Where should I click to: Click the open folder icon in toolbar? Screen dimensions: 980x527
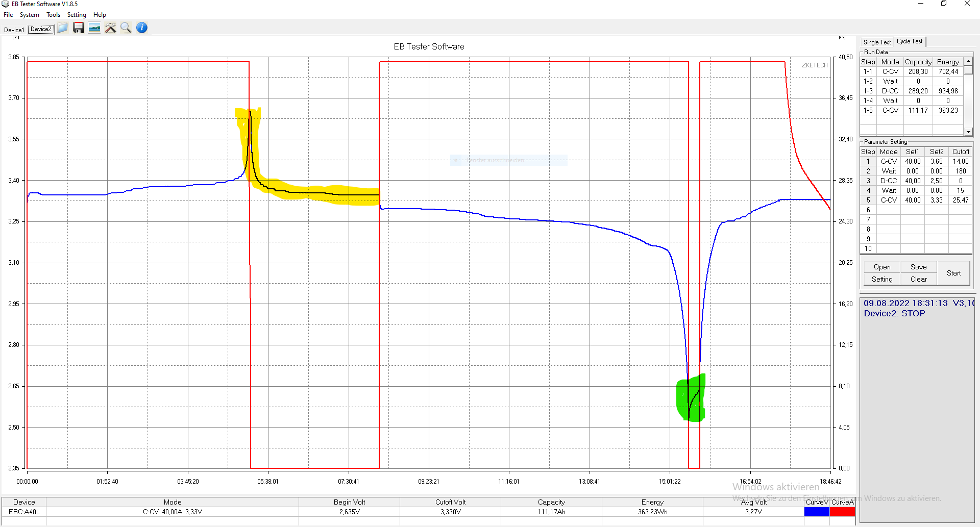click(x=63, y=28)
